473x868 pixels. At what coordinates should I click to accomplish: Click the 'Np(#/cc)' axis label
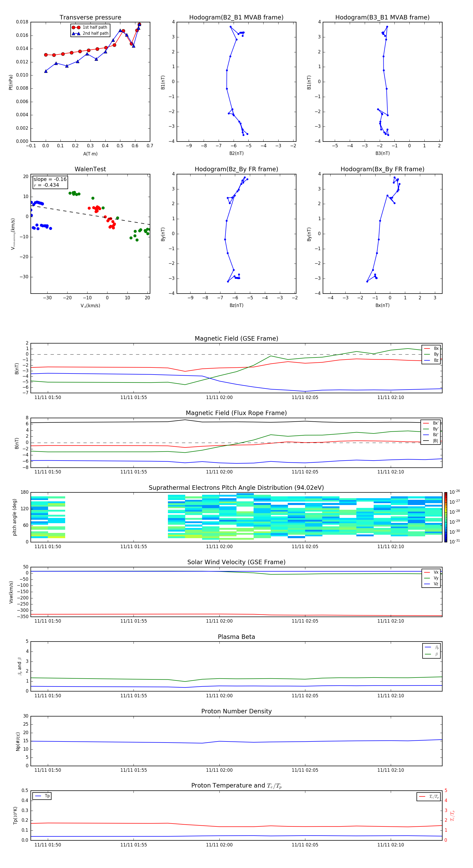[x=18, y=741]
